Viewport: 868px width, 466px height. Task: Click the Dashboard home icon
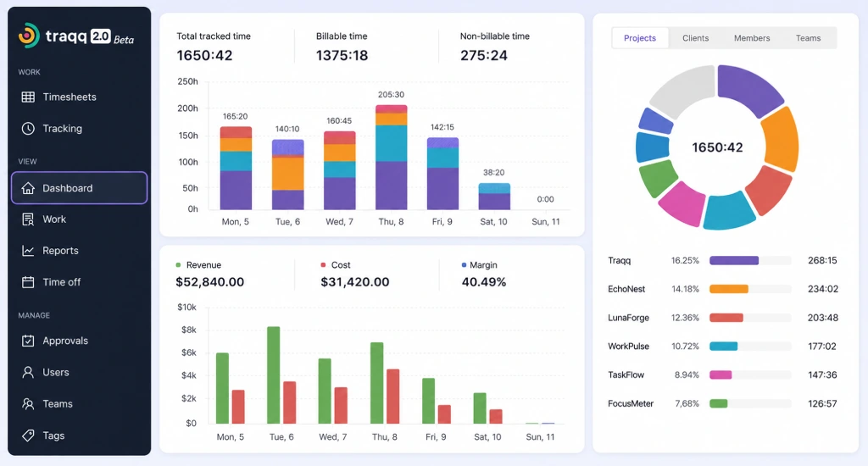28,188
